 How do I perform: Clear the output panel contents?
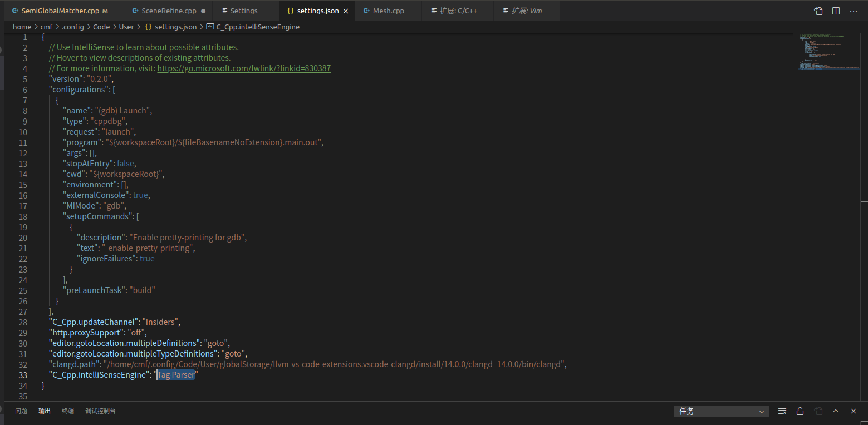[x=782, y=411]
